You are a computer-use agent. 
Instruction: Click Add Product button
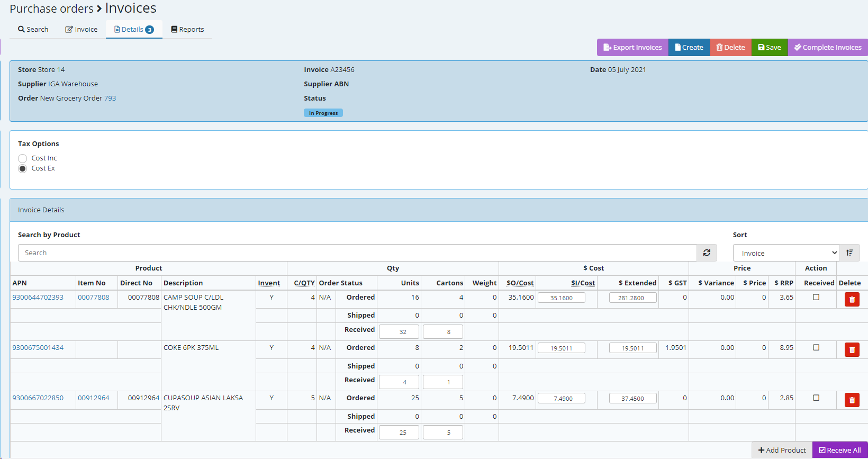point(782,450)
